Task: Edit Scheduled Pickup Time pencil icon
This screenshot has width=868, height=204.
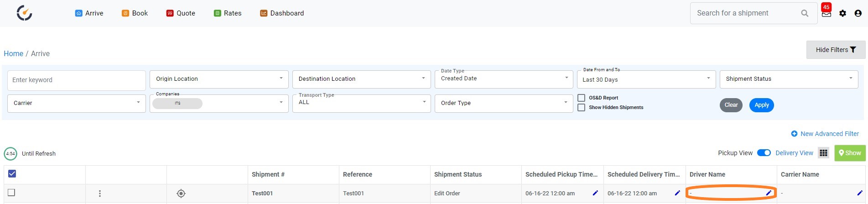Action: point(595,193)
